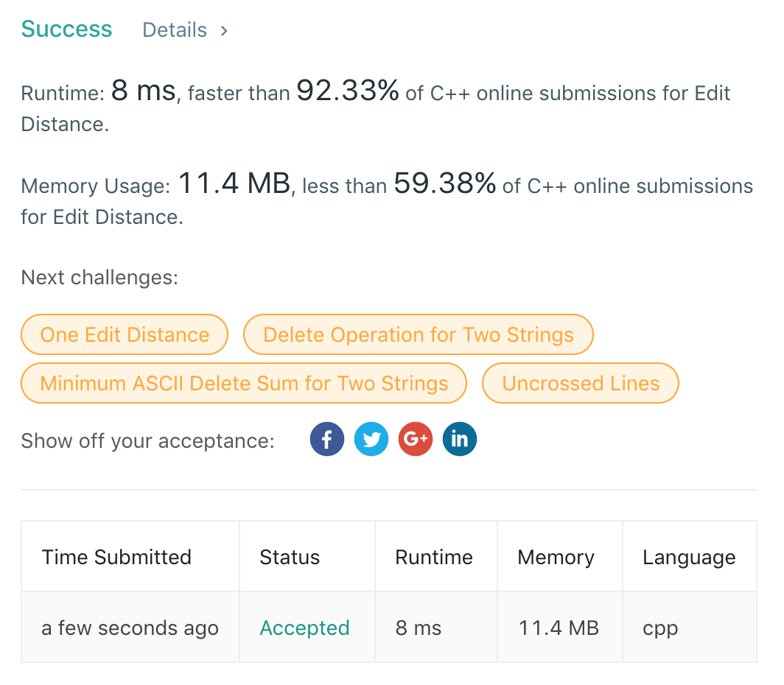
Task: Click the green Accepted status link
Action: pyautogui.click(x=304, y=628)
